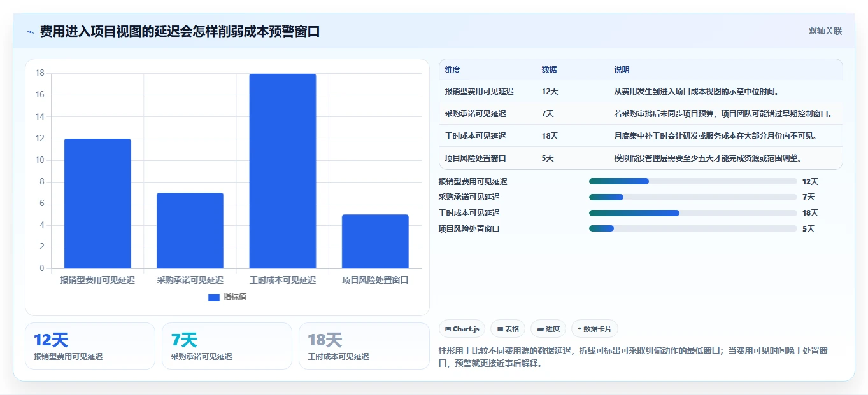This screenshot has width=868, height=395.
Task: Click the 工时成本可见延迟 bar in the chart
Action: (x=283, y=171)
